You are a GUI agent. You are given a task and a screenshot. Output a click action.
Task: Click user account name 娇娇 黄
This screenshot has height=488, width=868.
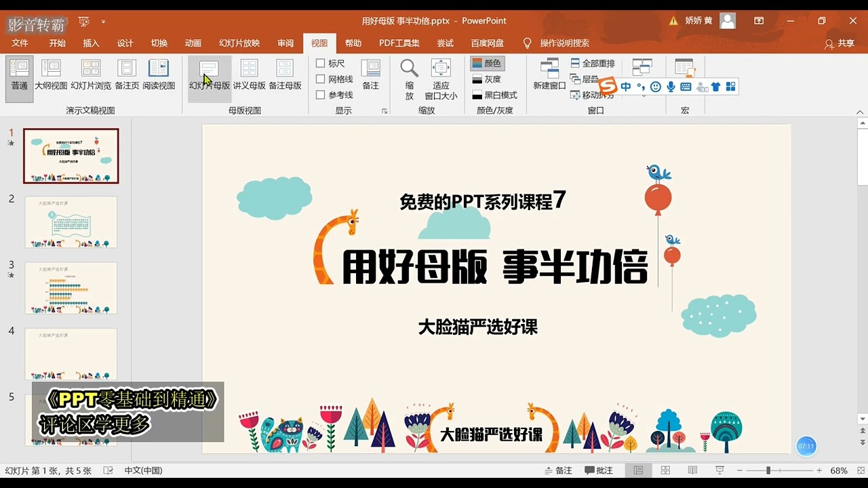click(698, 21)
